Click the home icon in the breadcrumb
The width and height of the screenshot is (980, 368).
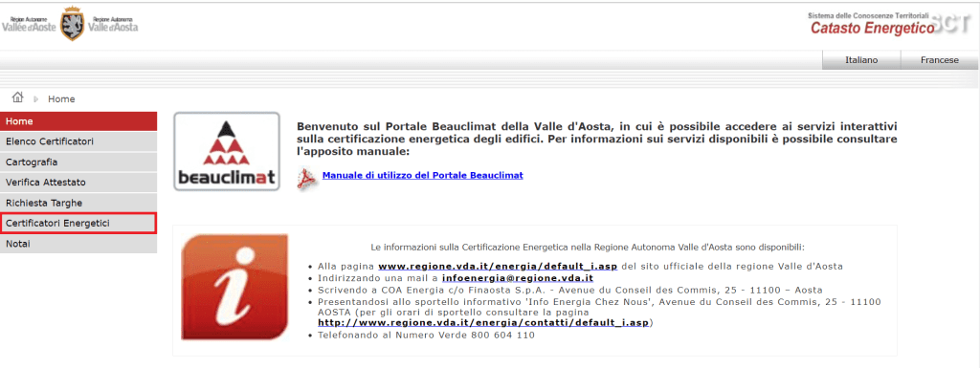(x=17, y=97)
